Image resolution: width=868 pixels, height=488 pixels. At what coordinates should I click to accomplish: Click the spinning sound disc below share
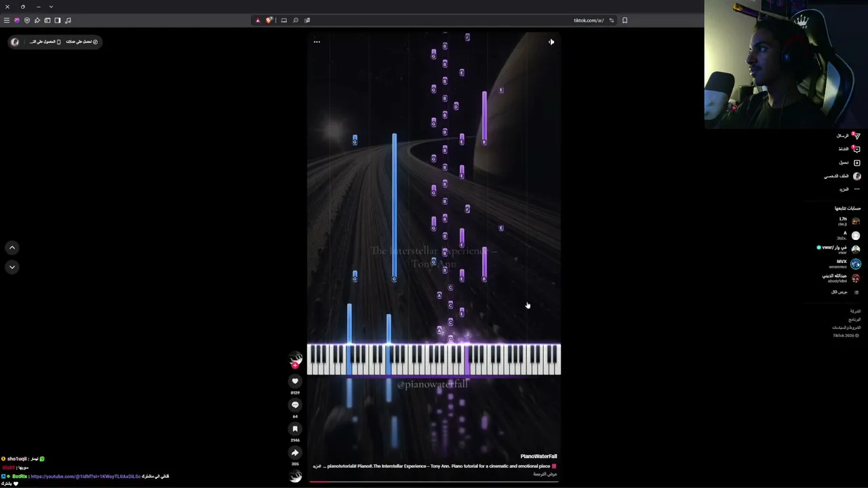pyautogui.click(x=295, y=476)
